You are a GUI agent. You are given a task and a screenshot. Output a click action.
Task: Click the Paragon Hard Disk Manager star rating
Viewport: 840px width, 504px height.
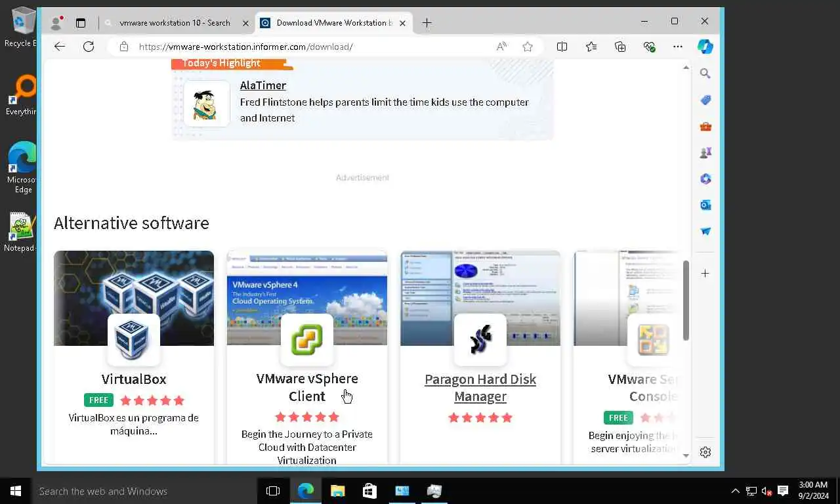[x=480, y=417]
